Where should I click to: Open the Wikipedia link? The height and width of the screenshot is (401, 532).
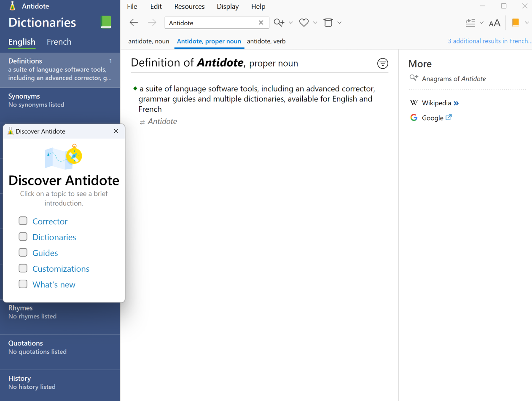[x=436, y=103]
